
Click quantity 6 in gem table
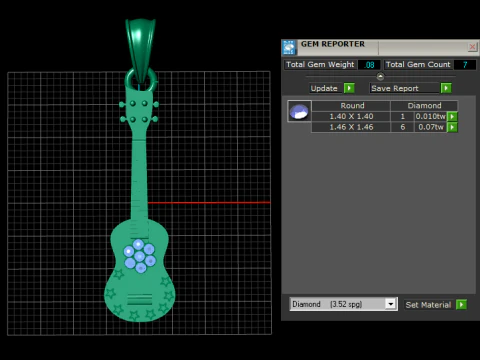(403, 127)
